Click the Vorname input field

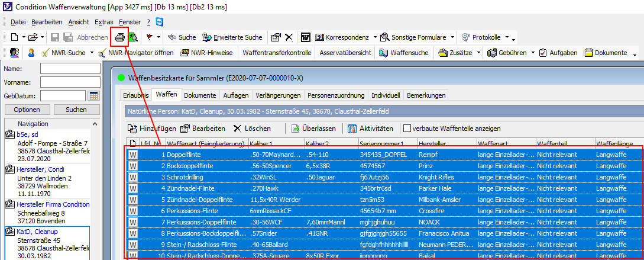70,82
